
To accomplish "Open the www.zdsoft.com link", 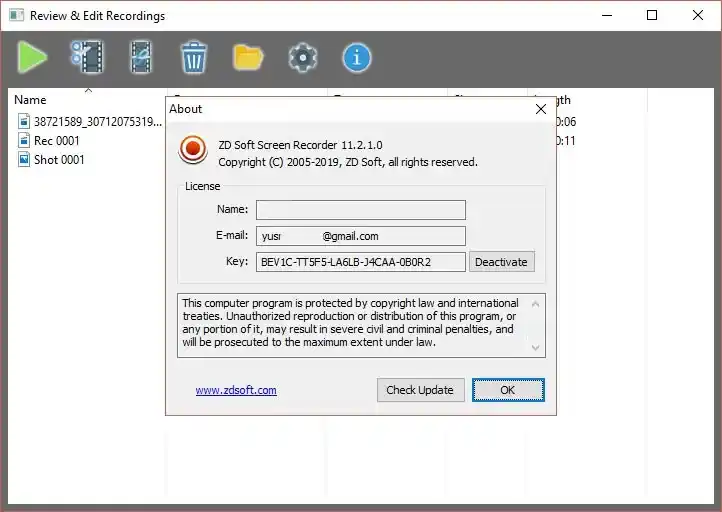I will 236,390.
